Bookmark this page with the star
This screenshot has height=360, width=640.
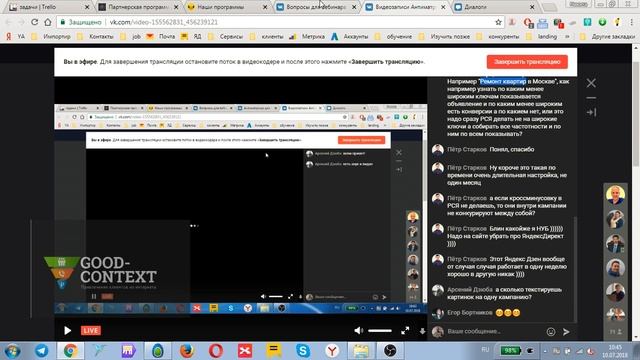[498, 22]
